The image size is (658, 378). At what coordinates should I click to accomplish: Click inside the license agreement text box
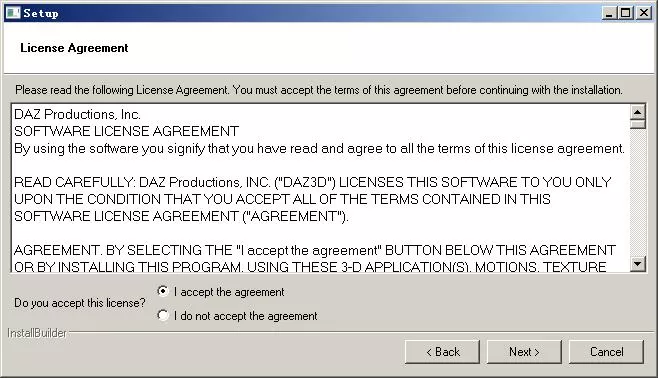point(321,188)
